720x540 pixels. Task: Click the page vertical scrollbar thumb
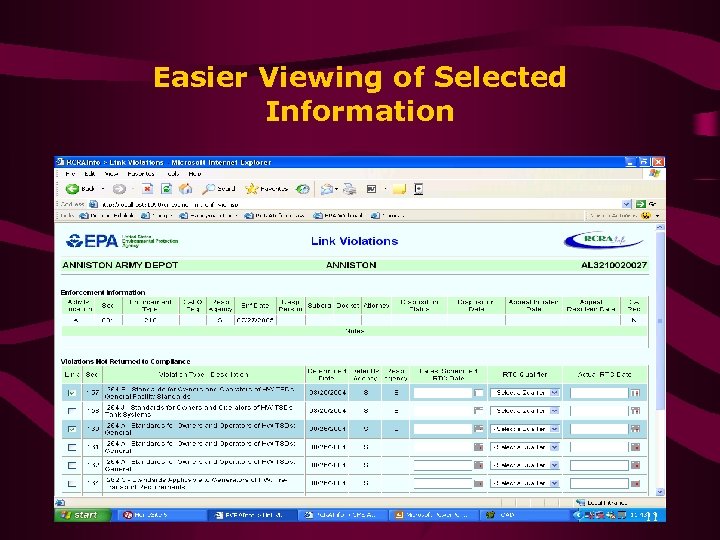pyautogui.click(x=660, y=321)
